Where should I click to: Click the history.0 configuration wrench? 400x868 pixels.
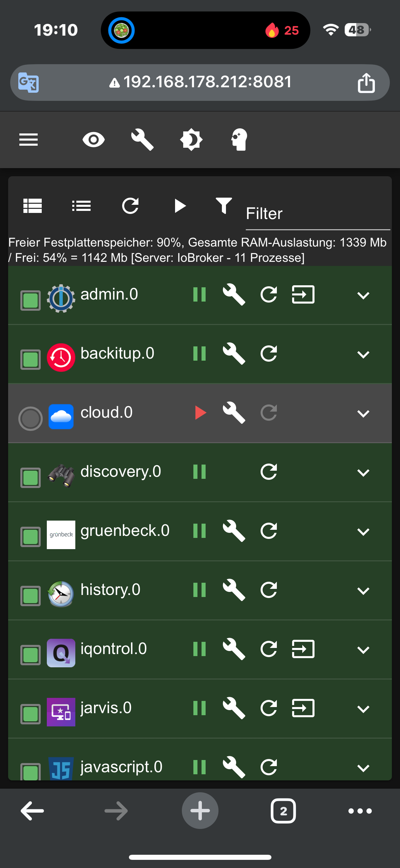[234, 590]
